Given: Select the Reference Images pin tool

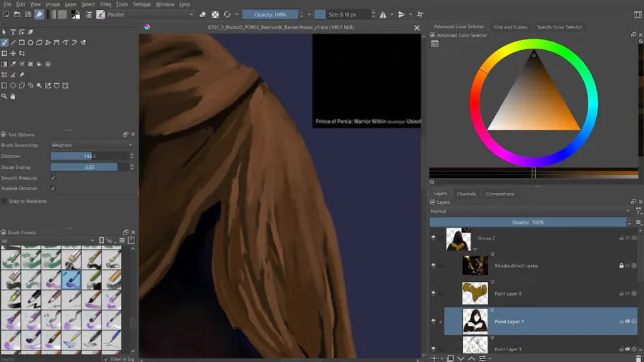Looking at the screenshot, I should point(21,74).
